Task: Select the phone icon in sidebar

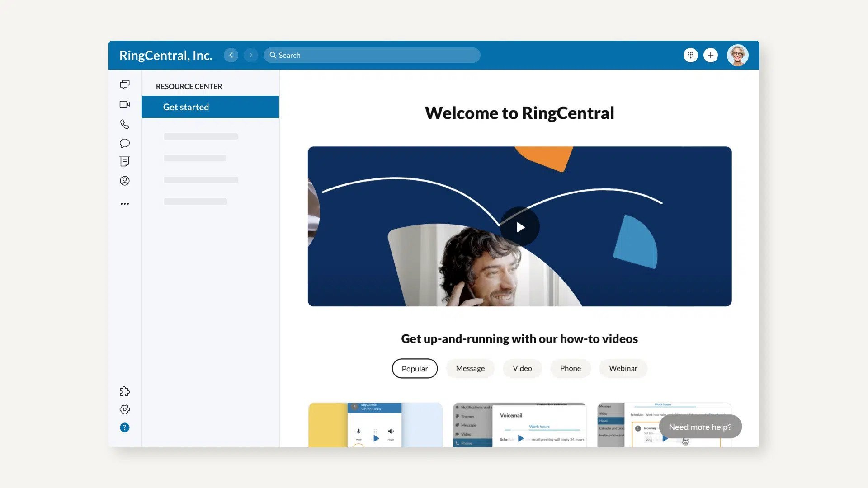Action: point(125,124)
